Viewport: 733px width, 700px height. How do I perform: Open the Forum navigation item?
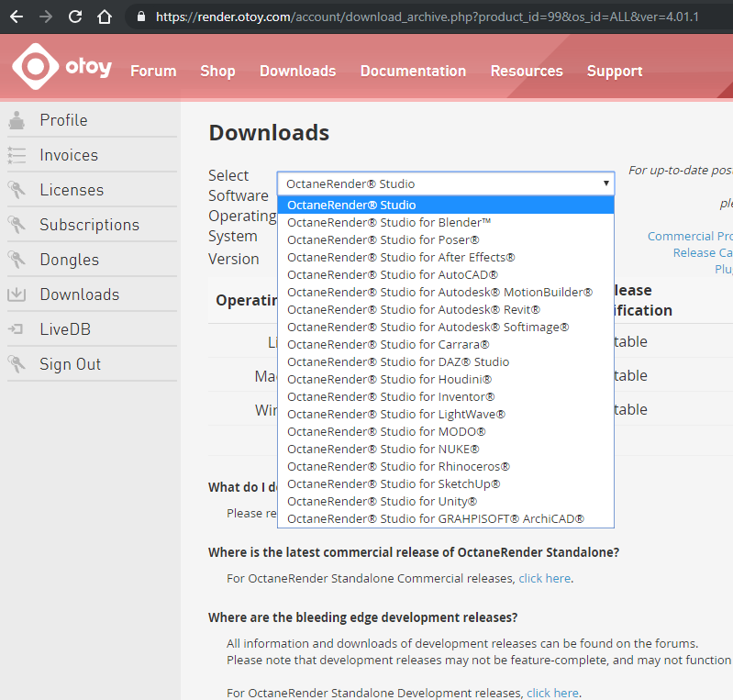pyautogui.click(x=153, y=71)
